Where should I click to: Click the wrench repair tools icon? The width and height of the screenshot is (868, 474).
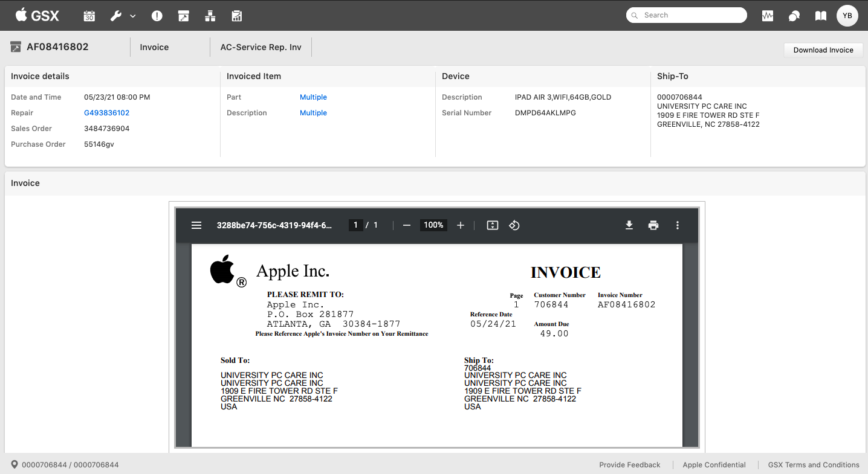[x=116, y=16]
